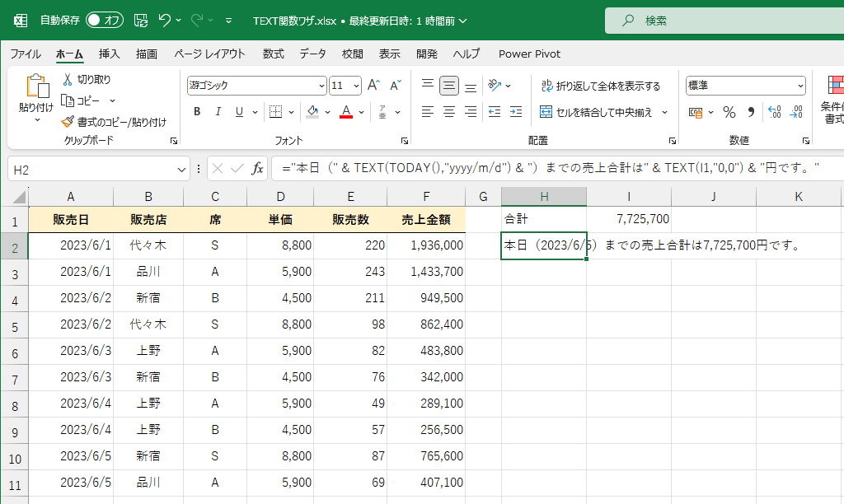Click the Percent style icon
Image resolution: width=844 pixels, height=504 pixels.
(729, 113)
